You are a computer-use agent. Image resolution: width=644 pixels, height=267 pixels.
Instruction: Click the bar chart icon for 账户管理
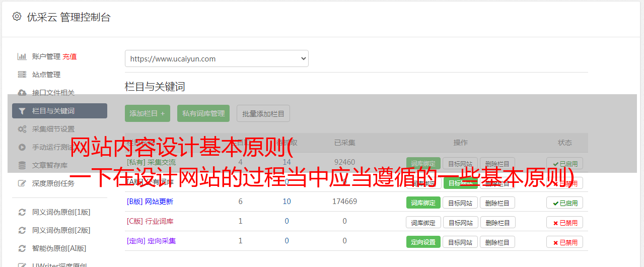tap(22, 56)
